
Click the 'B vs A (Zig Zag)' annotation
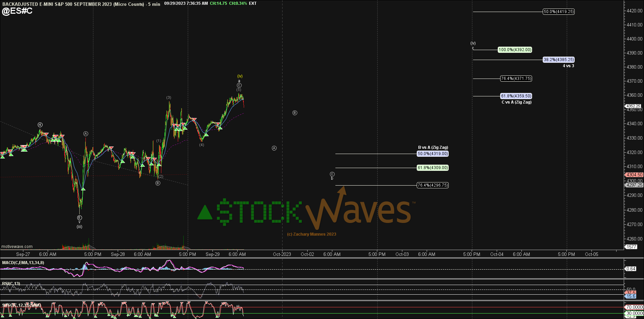433,147
